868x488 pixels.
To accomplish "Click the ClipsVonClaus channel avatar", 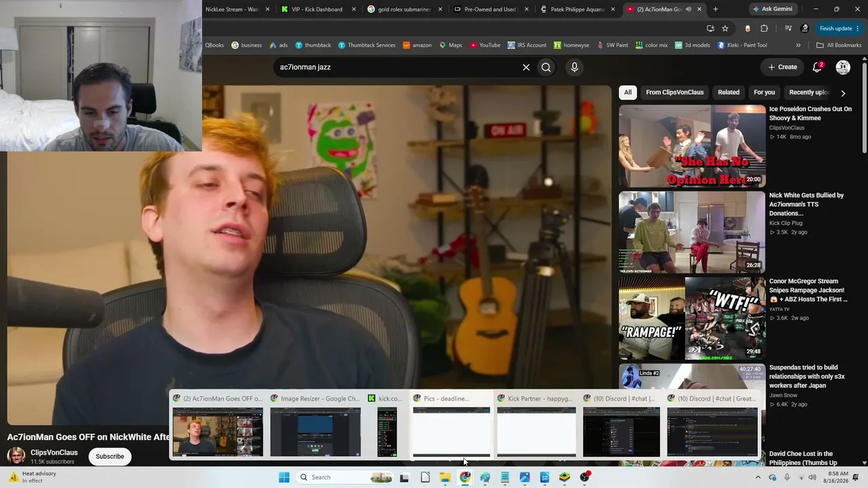I will coord(16,456).
